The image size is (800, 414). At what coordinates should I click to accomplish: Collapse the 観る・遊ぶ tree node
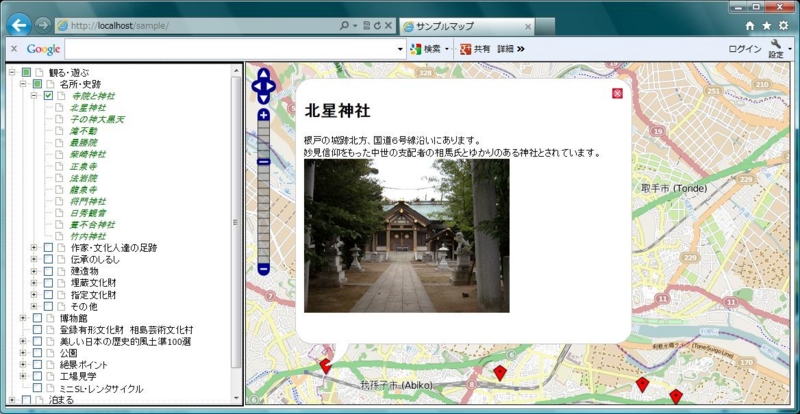12,72
